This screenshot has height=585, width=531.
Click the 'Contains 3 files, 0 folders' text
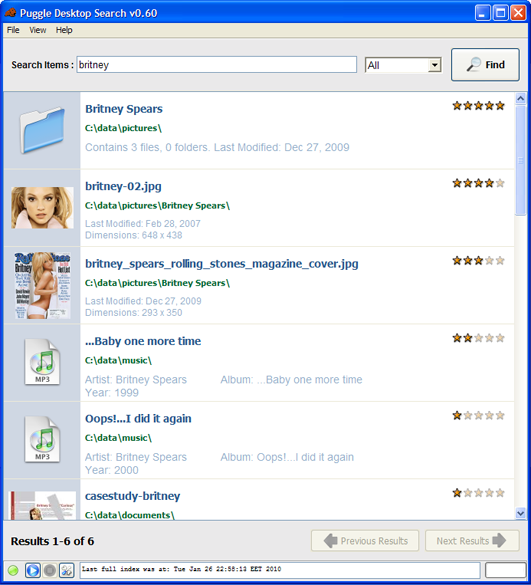coord(146,147)
